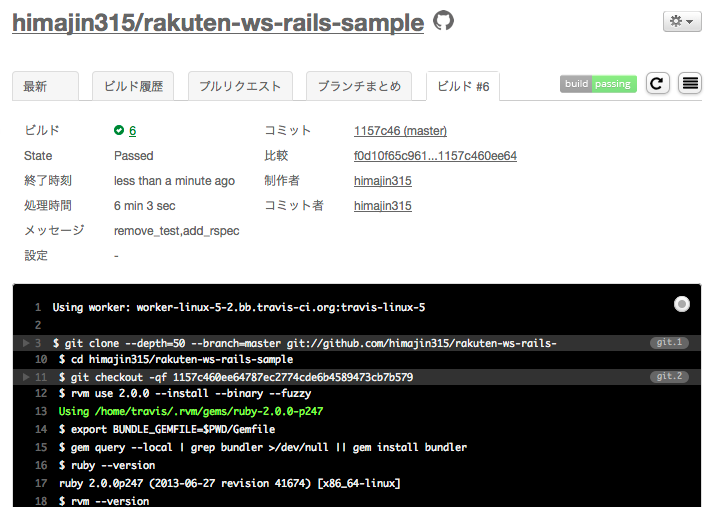Open compare f0d10f65c961...1157c460ee64 link

(x=435, y=156)
